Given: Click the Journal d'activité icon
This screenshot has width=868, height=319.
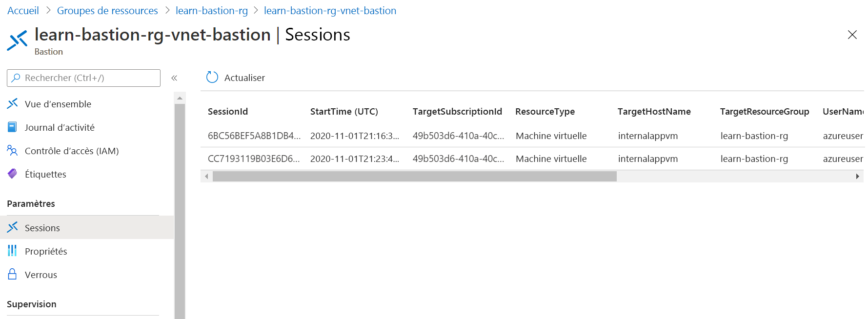Looking at the screenshot, I should (x=12, y=127).
